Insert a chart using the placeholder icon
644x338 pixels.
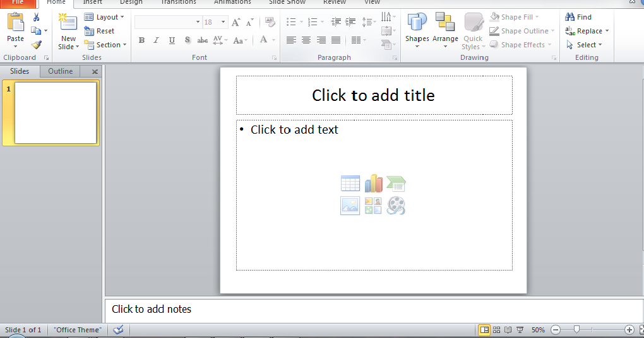(373, 184)
